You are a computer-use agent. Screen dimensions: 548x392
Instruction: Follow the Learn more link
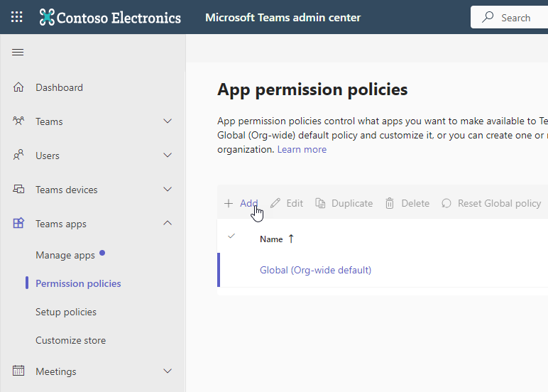[302, 150]
